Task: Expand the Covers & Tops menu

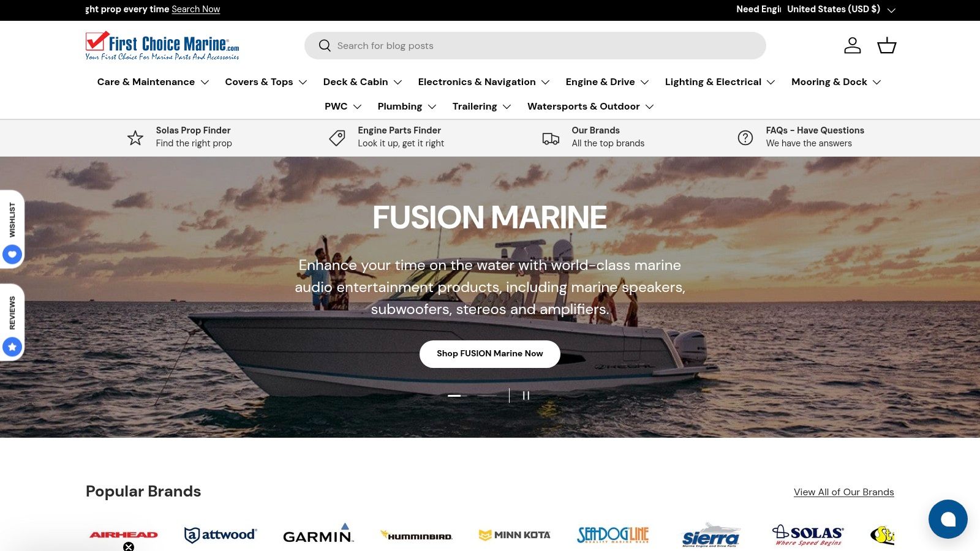Action: [266, 82]
